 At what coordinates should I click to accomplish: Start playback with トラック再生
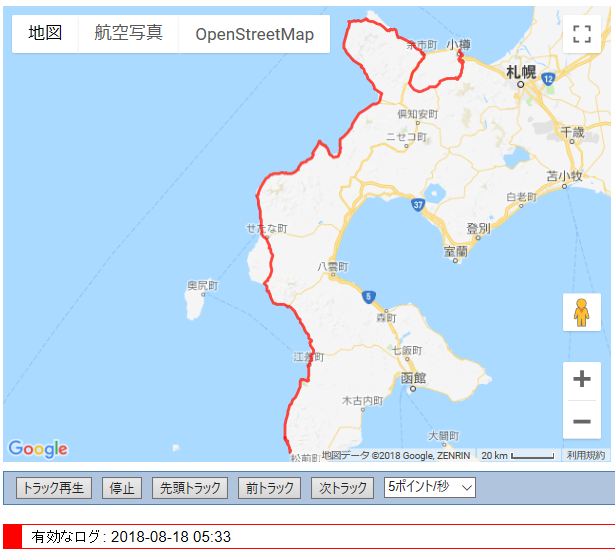tap(54, 488)
